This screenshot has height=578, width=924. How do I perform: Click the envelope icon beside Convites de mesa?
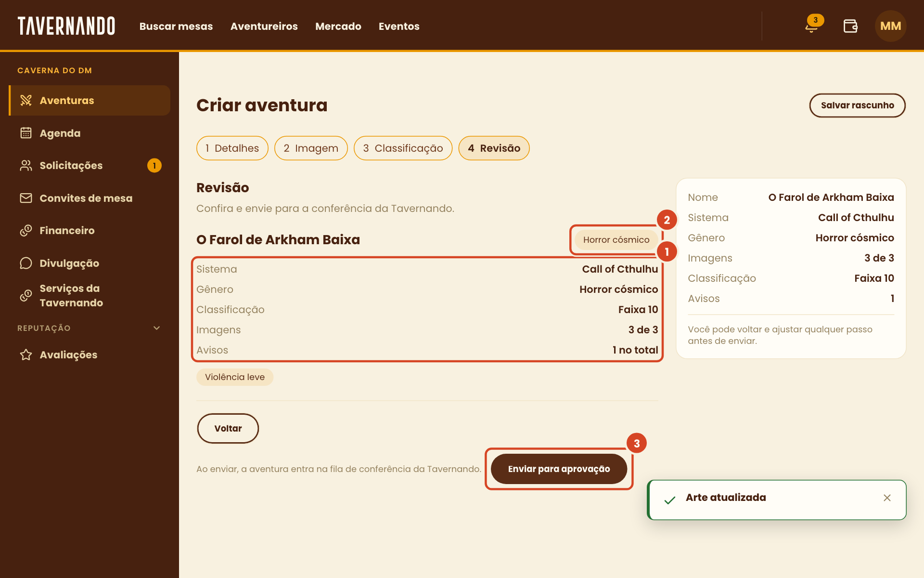(26, 198)
